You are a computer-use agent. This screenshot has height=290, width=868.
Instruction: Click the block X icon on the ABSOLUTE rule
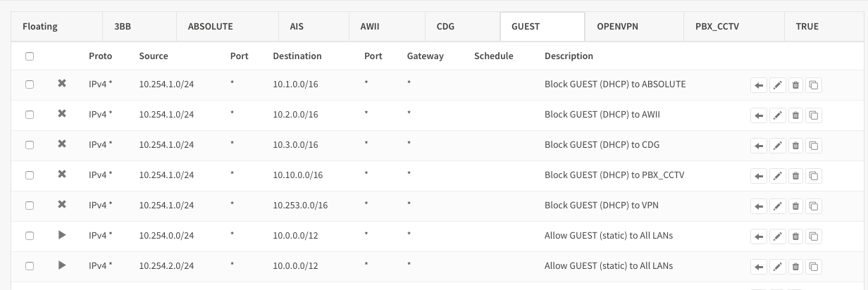[x=62, y=84]
